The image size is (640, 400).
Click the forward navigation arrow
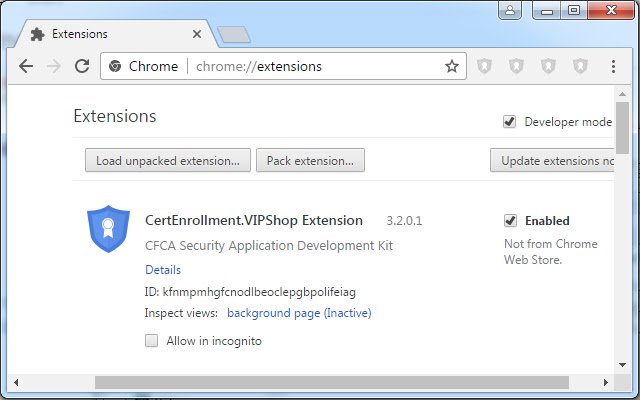[x=54, y=66]
